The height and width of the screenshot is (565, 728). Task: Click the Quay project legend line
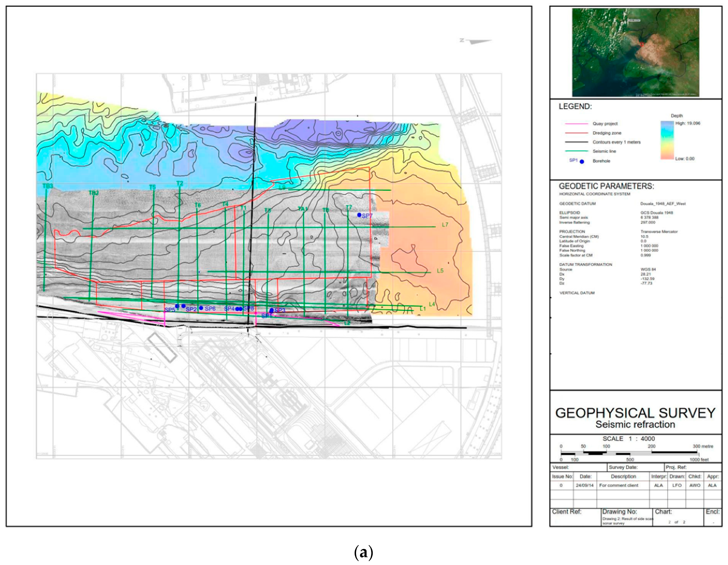point(576,124)
